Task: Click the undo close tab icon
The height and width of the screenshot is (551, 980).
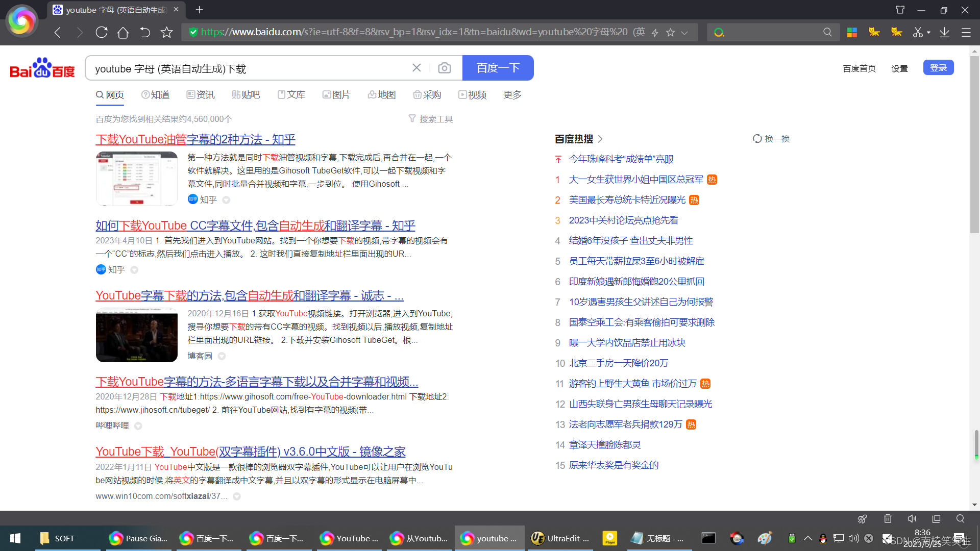Action: click(x=145, y=32)
